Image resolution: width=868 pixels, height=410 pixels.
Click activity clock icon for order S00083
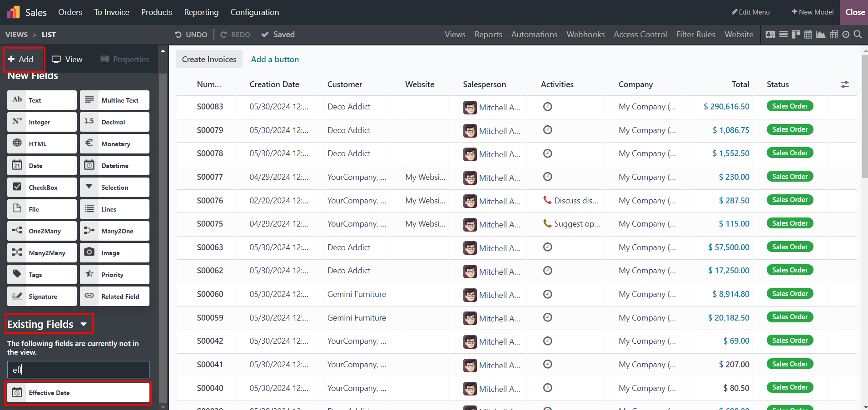[x=548, y=107]
